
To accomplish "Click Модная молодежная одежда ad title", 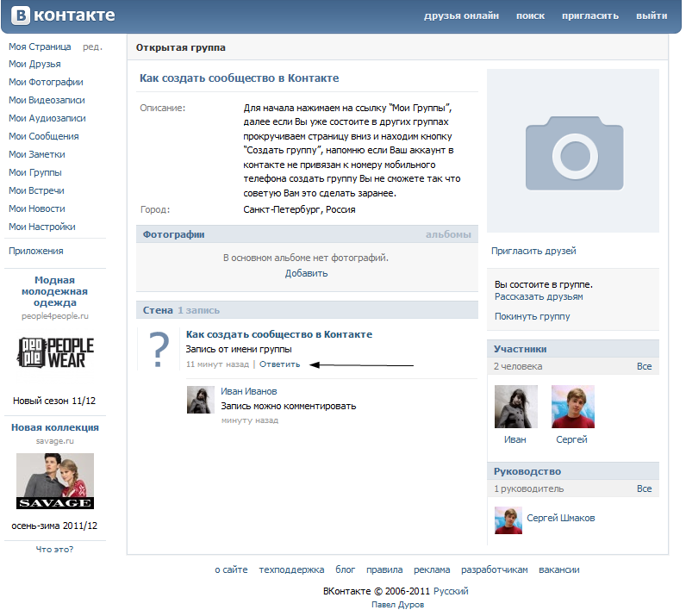I will [55, 293].
